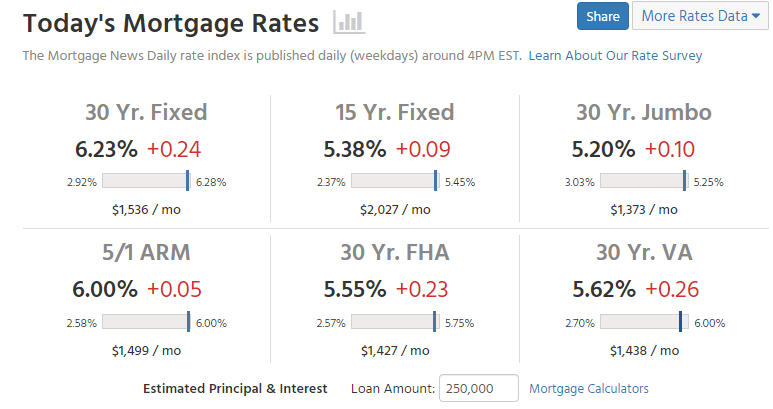This screenshot has height=409, width=773.
Task: Click the 15 Yr. Fixed rate range bar
Action: point(395,181)
